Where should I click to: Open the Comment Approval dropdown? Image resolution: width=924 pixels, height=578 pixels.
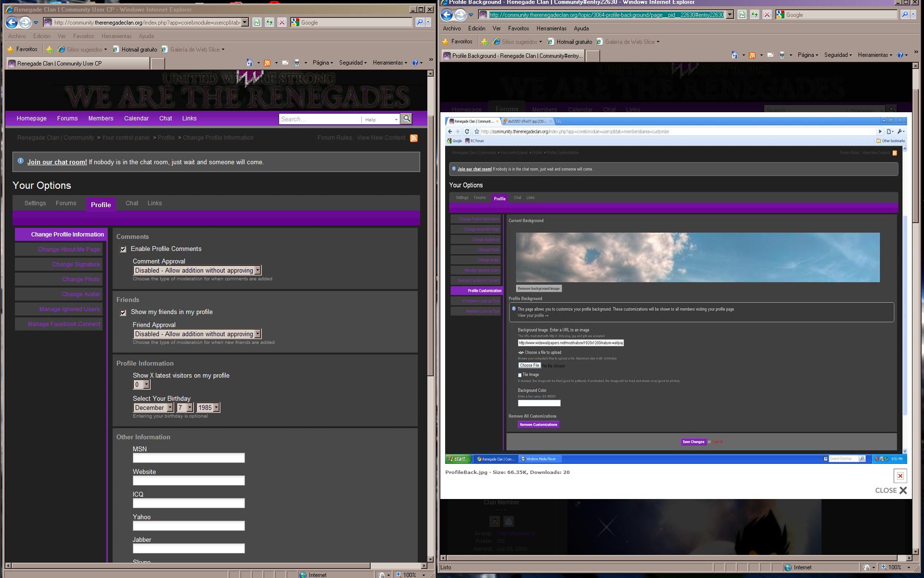point(197,271)
